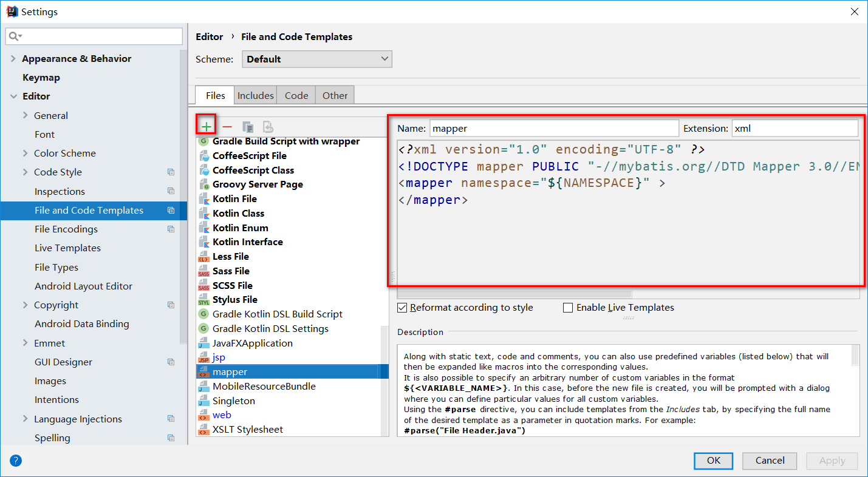Open the Scheme dropdown
The width and height of the screenshot is (868, 477).
(317, 59)
